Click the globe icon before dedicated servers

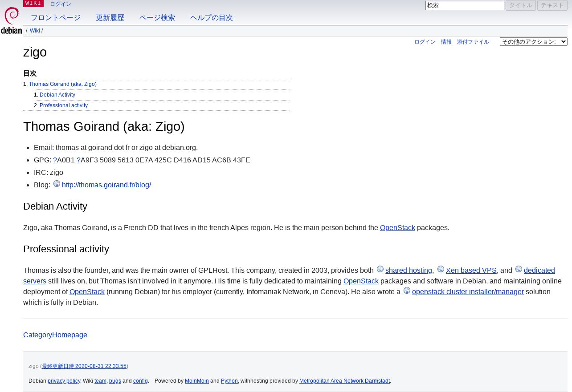click(519, 269)
